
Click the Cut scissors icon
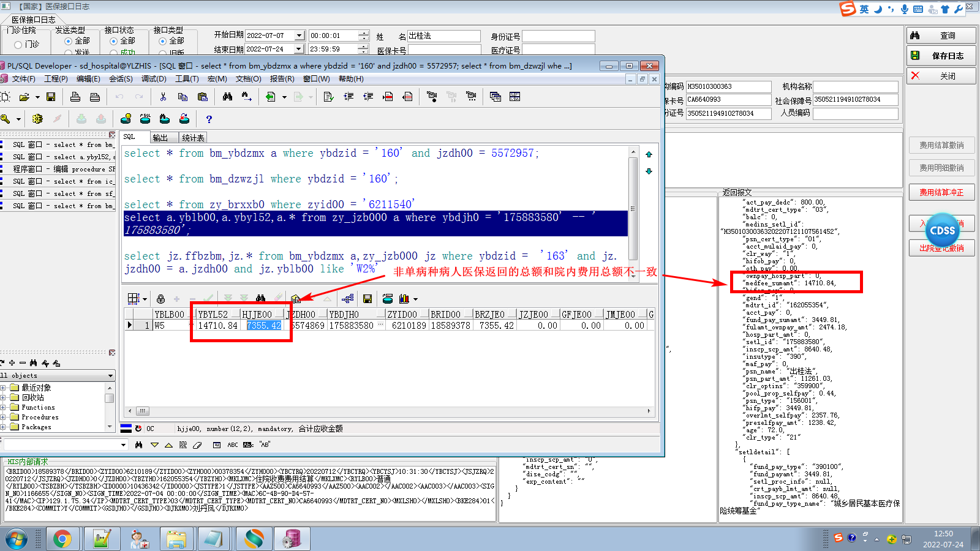(x=163, y=97)
